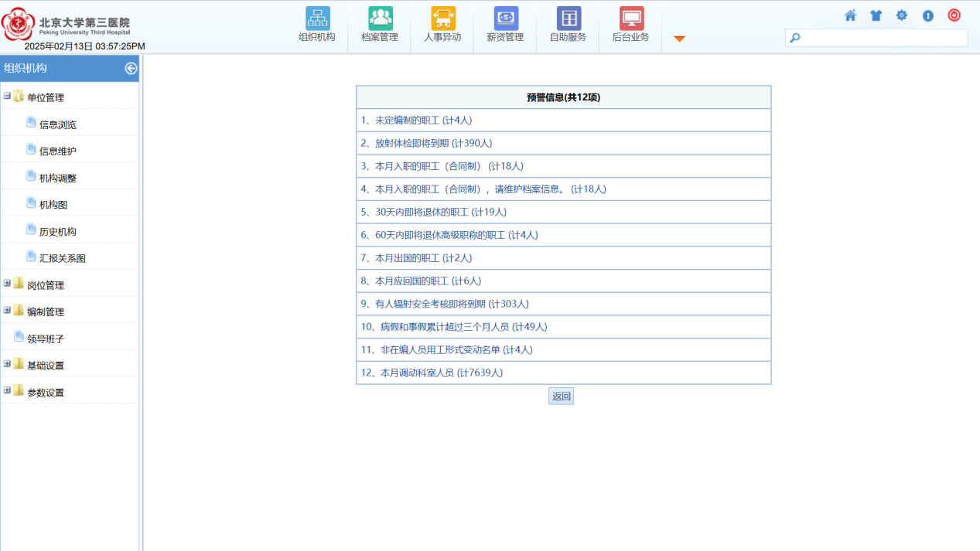
Task: Click the gear settings icon
Action: coord(902,15)
